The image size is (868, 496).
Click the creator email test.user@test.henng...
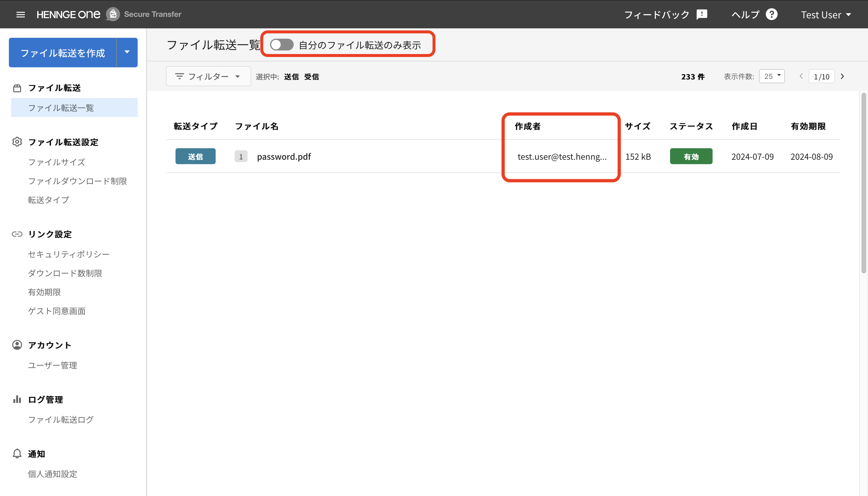coord(562,156)
